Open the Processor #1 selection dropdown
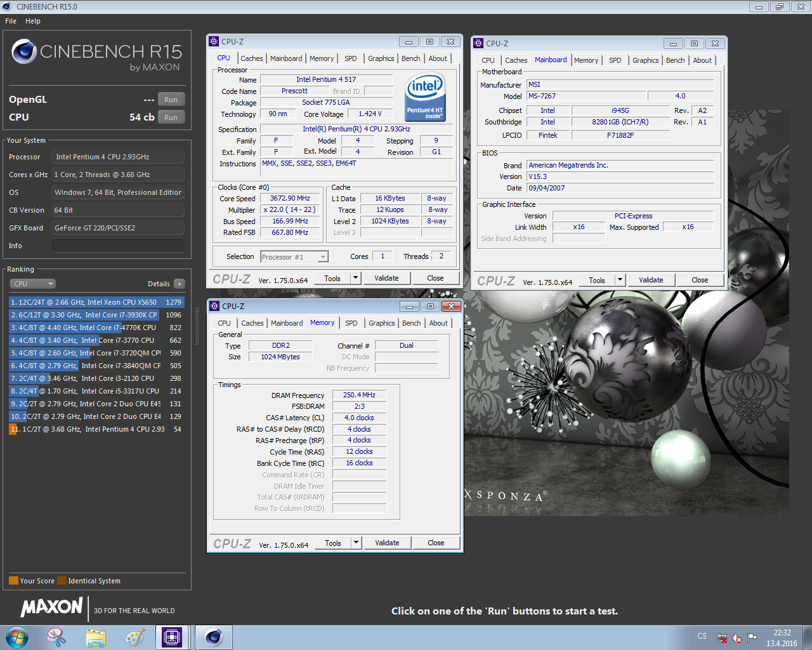Screen dimensions: 812x650 [294, 257]
